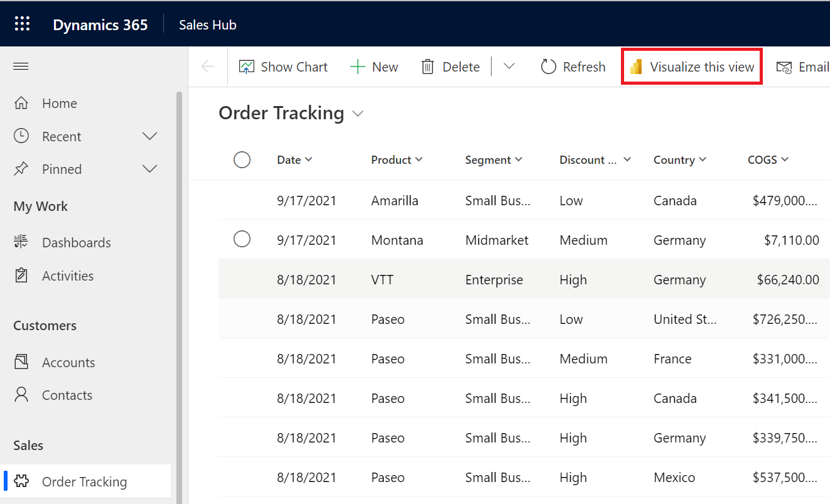The height and width of the screenshot is (504, 830).
Task: Click the New button label
Action: click(x=385, y=67)
